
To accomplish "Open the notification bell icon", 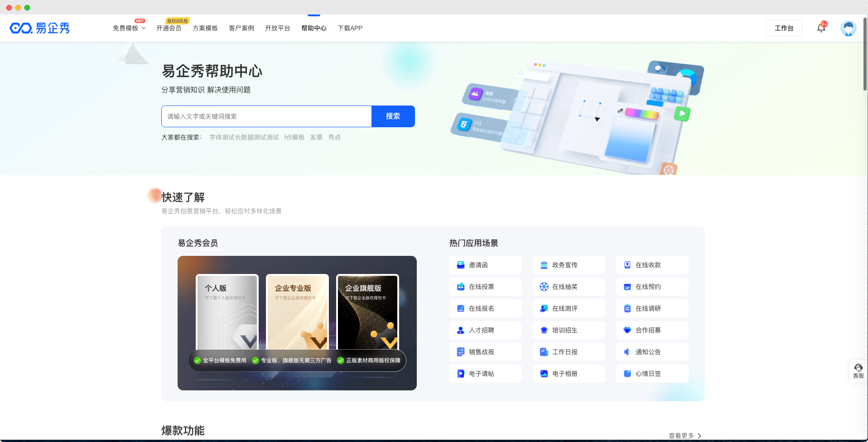I will (x=821, y=28).
